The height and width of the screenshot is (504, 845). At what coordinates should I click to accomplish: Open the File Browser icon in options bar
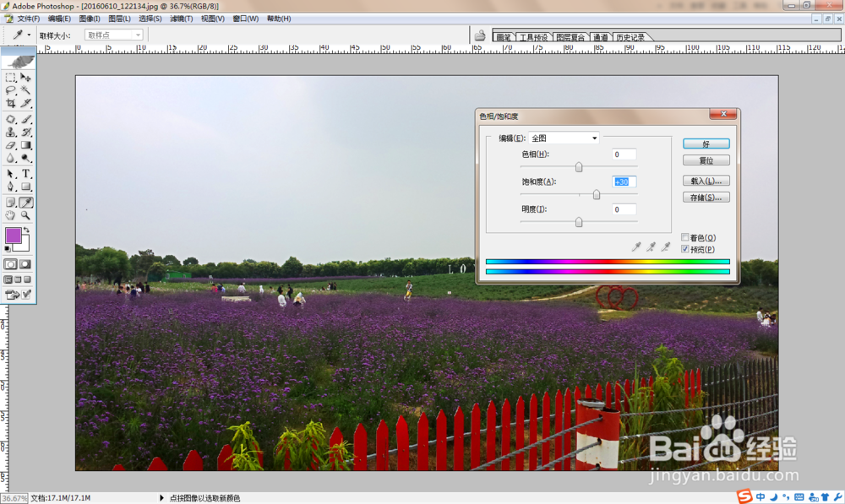tap(480, 35)
